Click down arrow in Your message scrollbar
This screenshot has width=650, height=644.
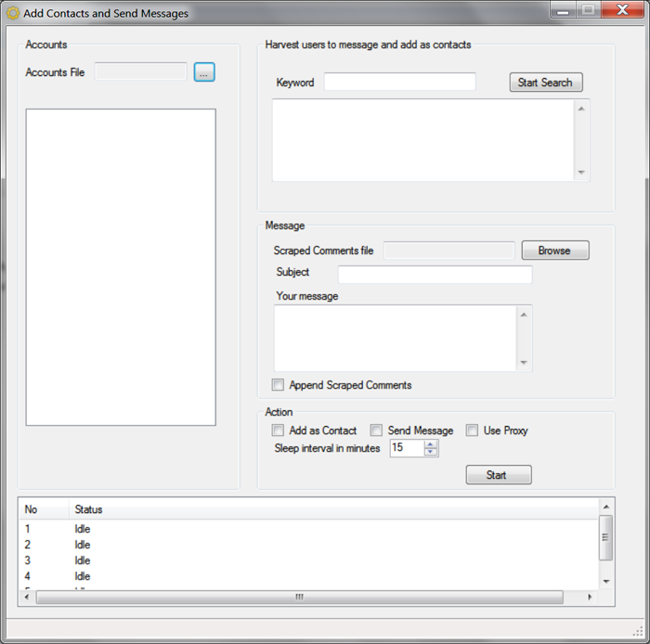point(524,363)
